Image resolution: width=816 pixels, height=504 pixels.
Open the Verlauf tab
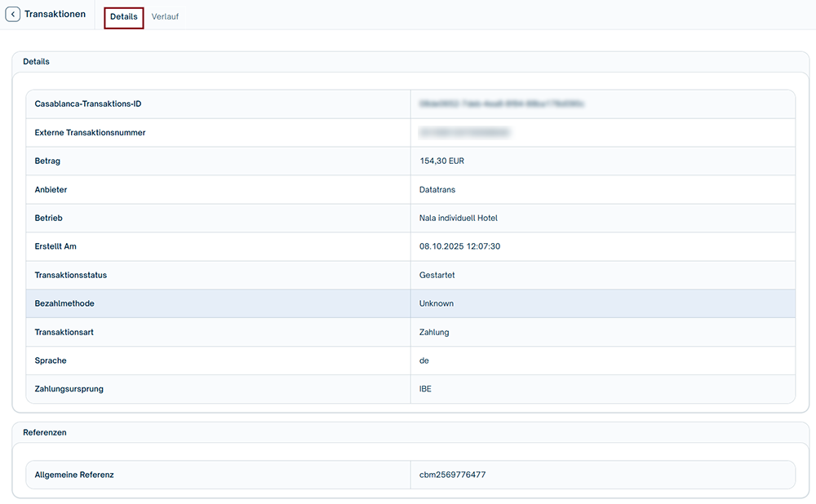[x=165, y=17]
